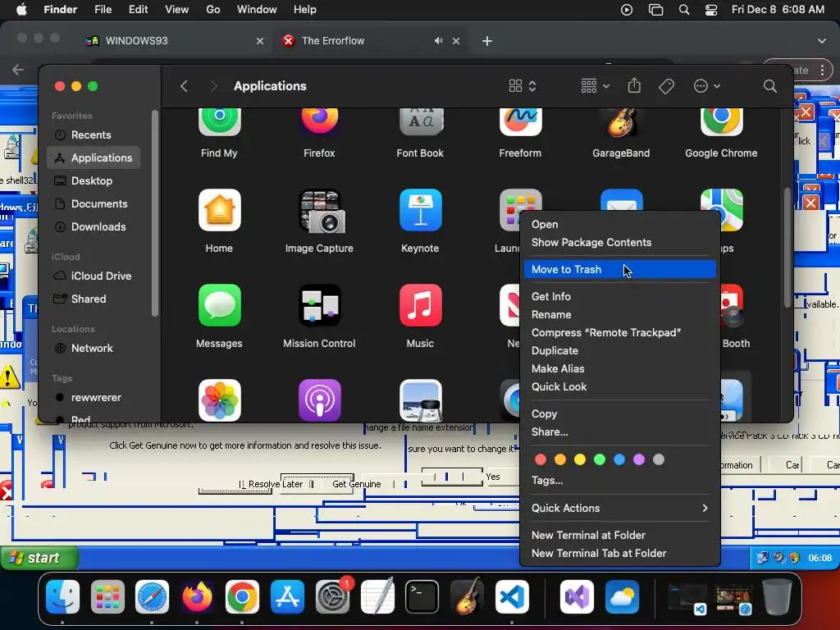Open the Firefox app in Applications
The image size is (840, 630).
319,121
